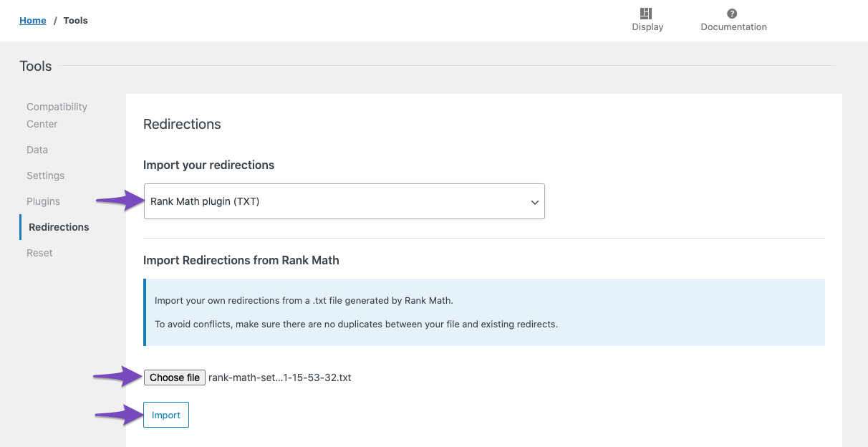Screen dimensions: 868x447
Task: Click the Choose file button
Action: (x=175, y=378)
